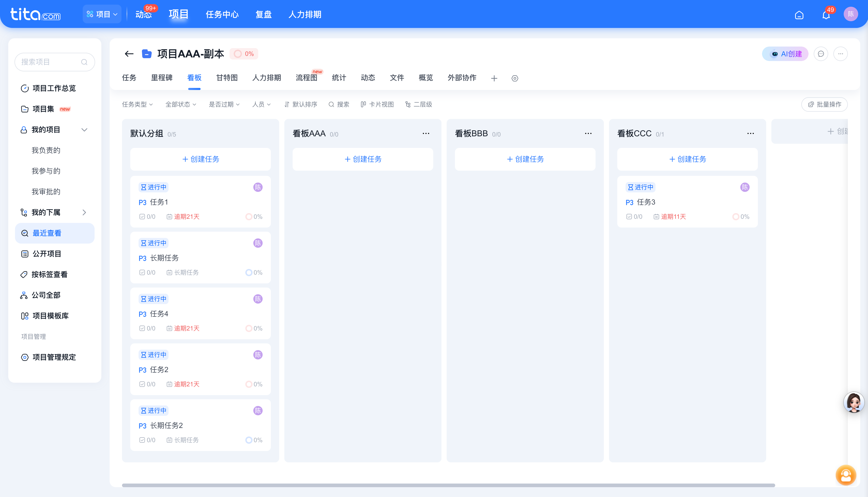Click subtask checkbox count on 长期任务2 card
Viewport: 868px width, 497px height.
147,440
